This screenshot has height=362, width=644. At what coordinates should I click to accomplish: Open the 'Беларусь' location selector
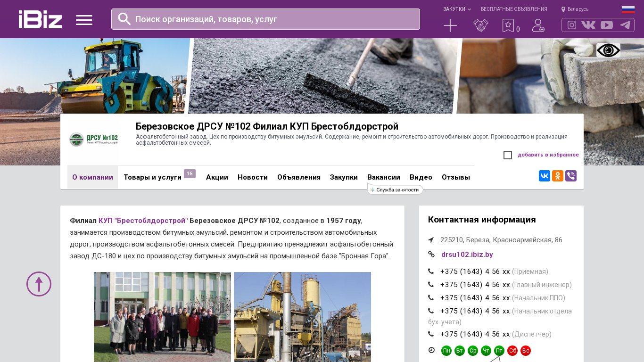pos(575,9)
